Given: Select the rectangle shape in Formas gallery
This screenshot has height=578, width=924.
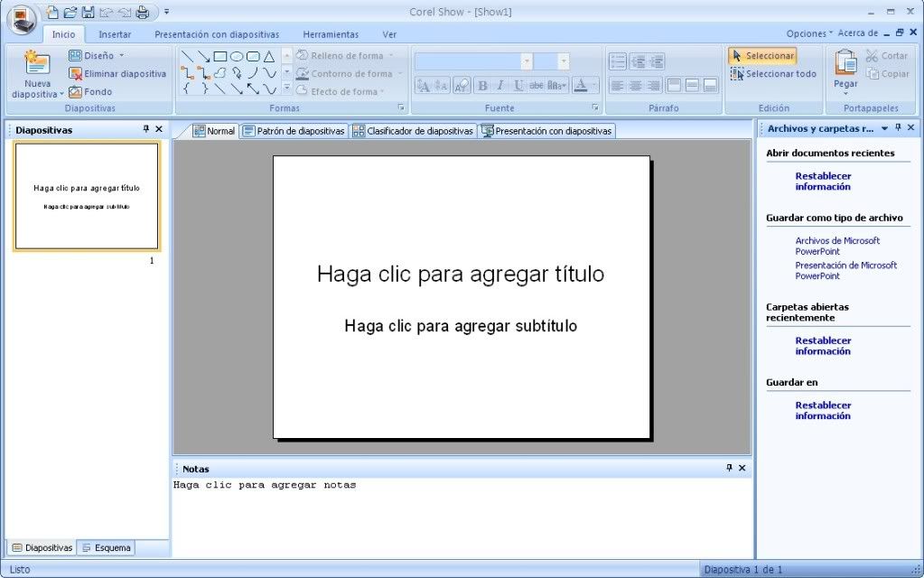Looking at the screenshot, I should 220,57.
